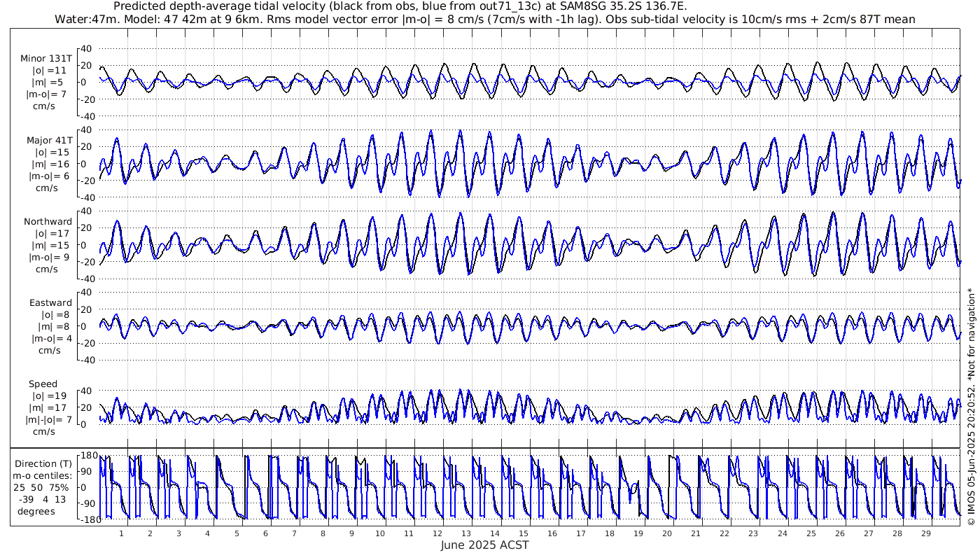Click the 'm-o centiles:' text

coord(43,476)
